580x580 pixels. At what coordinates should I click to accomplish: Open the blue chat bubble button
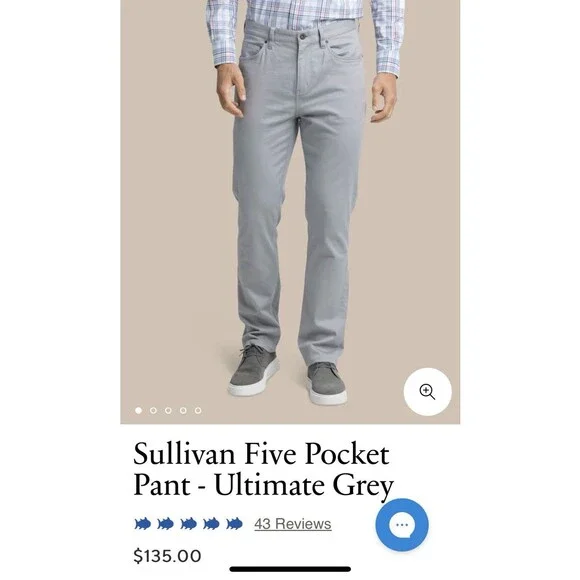point(402,525)
